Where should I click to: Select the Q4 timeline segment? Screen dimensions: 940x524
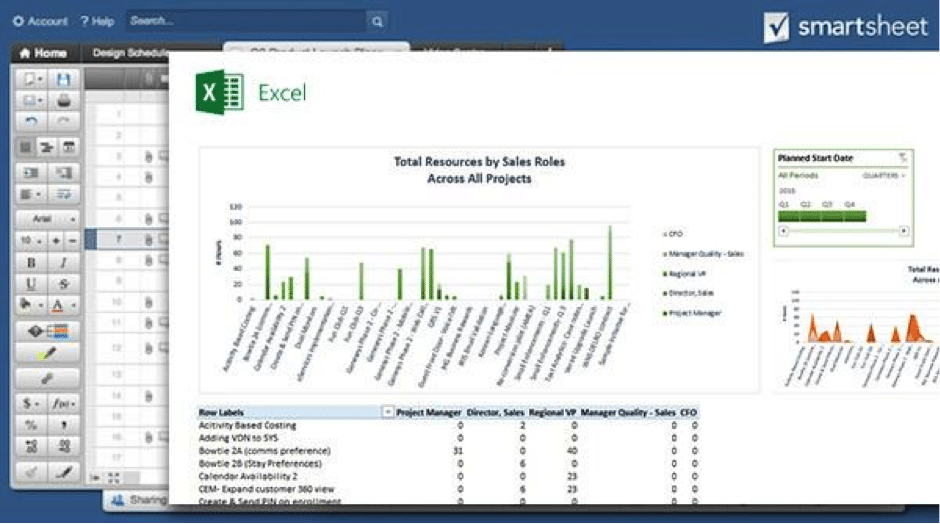click(x=855, y=216)
